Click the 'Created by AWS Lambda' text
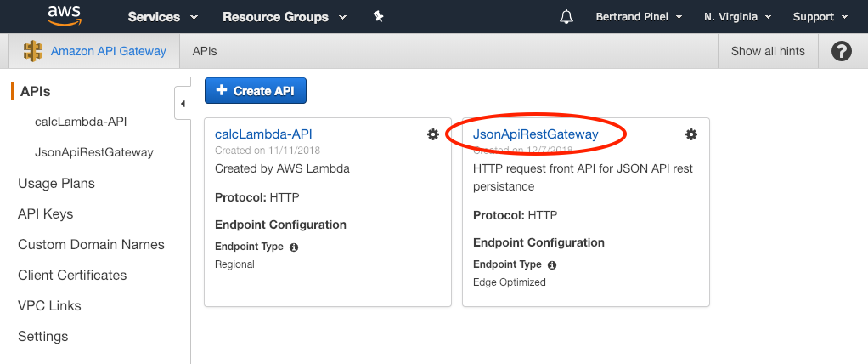The width and height of the screenshot is (868, 364). 282,169
